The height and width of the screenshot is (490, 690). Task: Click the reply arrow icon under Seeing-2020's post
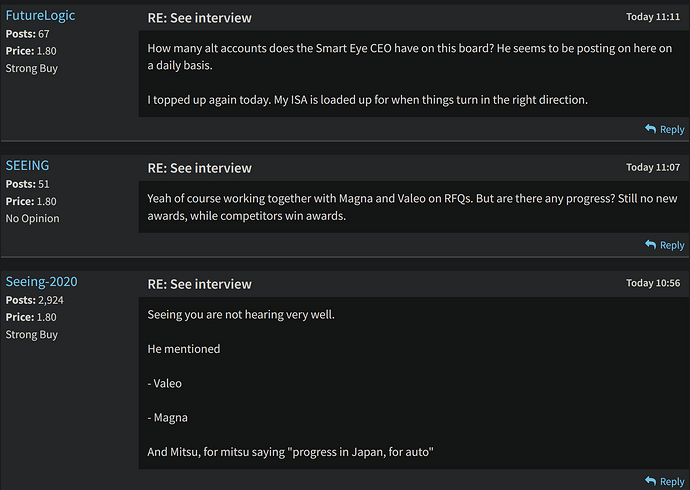tap(650, 481)
